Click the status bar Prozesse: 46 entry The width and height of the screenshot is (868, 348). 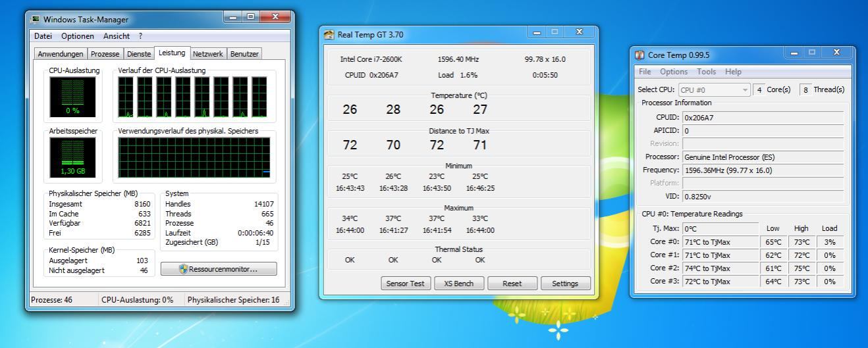coord(52,300)
